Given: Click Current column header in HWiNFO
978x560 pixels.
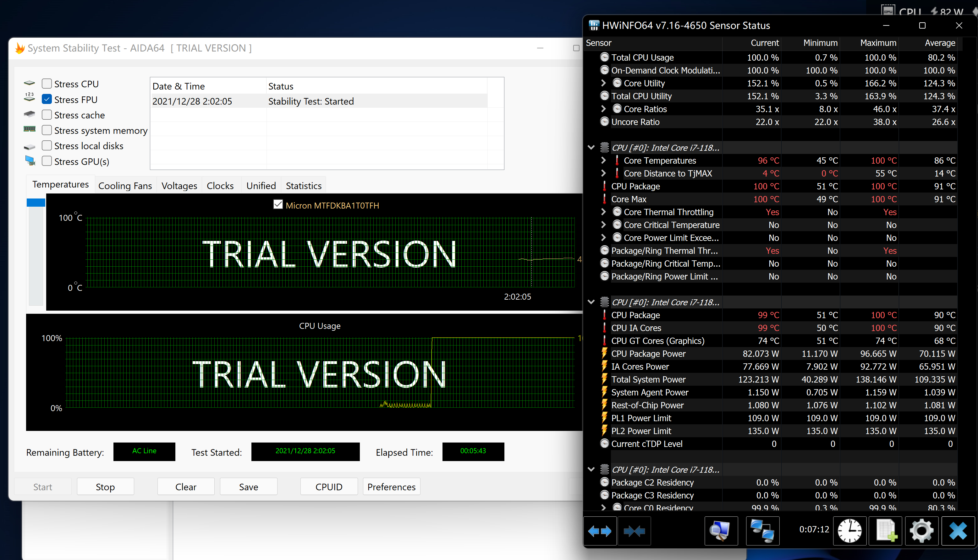Looking at the screenshot, I should pyautogui.click(x=751, y=43).
